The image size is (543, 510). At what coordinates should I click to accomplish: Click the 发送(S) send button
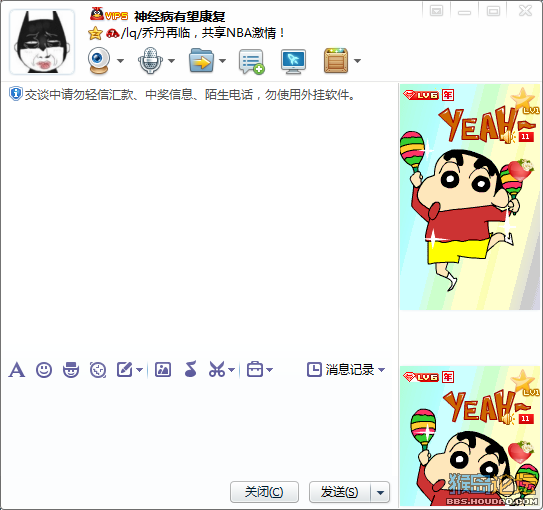click(x=340, y=492)
